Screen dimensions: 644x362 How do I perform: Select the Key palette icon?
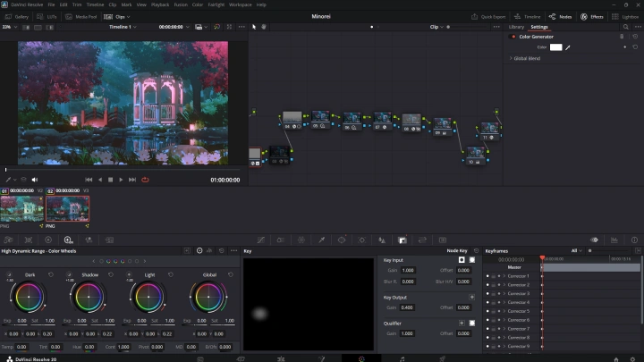click(x=402, y=240)
